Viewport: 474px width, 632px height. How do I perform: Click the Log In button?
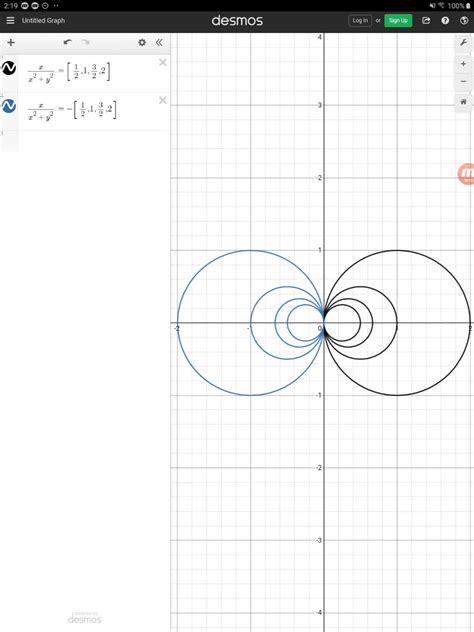tap(360, 21)
